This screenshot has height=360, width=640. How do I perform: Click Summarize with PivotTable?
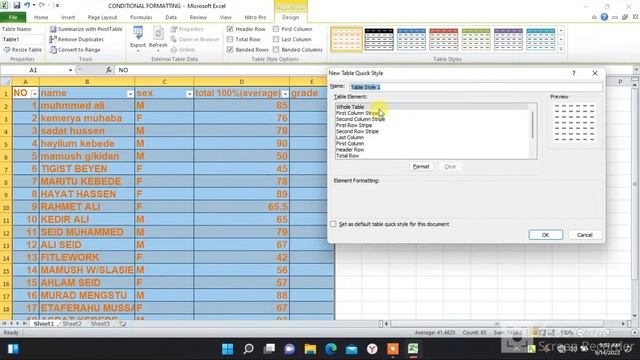coord(86,29)
